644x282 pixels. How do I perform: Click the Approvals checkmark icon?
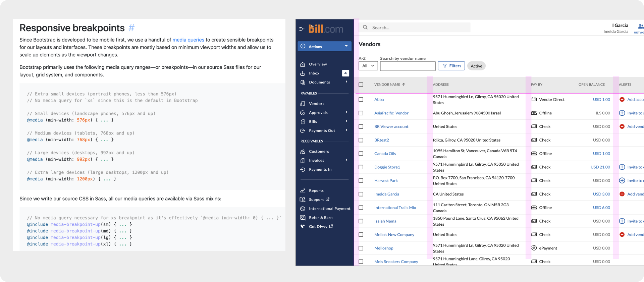tap(303, 113)
